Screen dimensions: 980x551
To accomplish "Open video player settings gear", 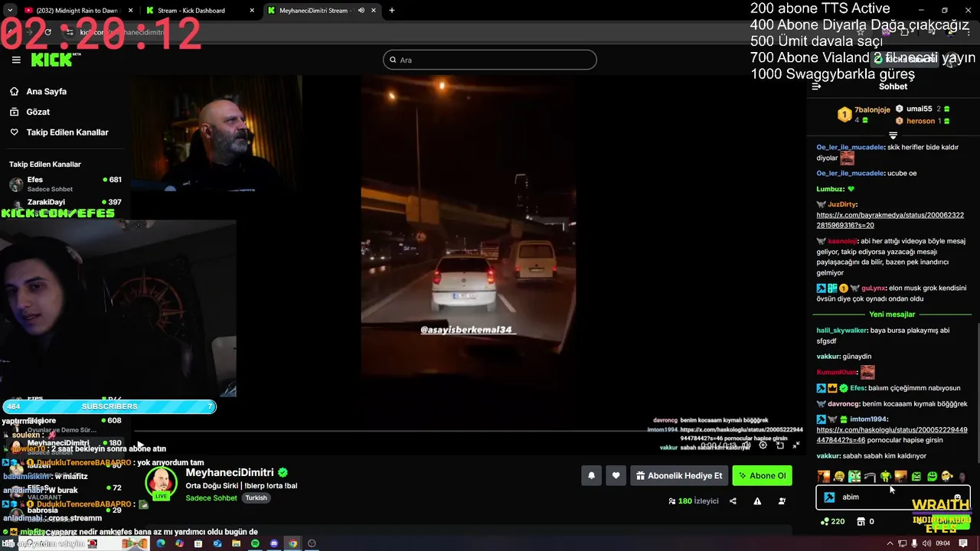I will [763, 445].
